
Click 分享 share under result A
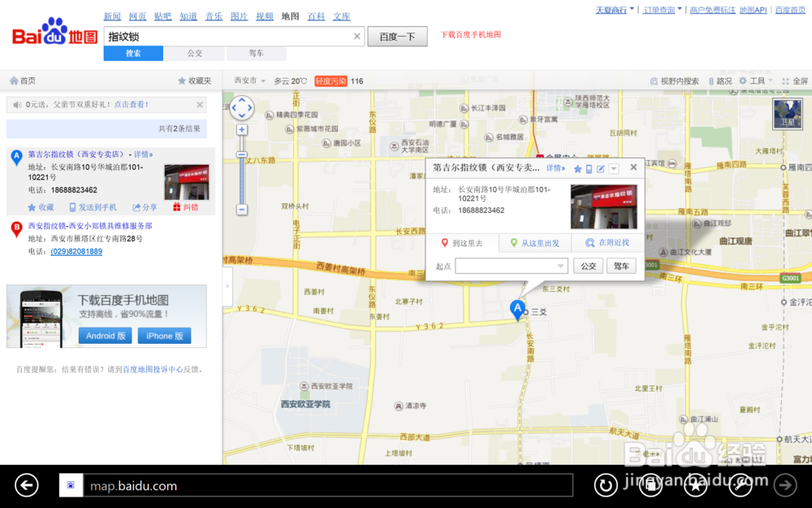[145, 207]
